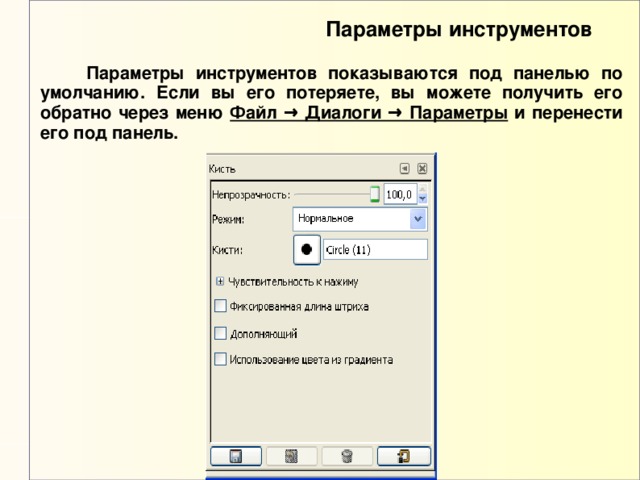
Task: Open the tab menu arrow beside Кисть title
Action: (404, 168)
